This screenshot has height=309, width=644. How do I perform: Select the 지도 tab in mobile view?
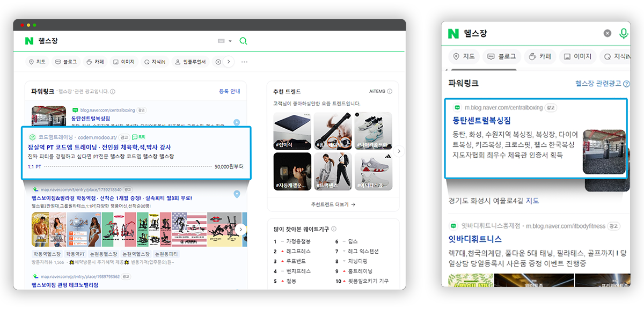[x=464, y=56]
